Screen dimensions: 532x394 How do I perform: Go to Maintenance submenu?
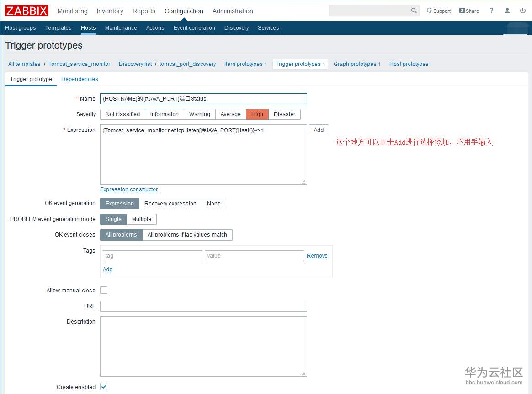point(121,28)
